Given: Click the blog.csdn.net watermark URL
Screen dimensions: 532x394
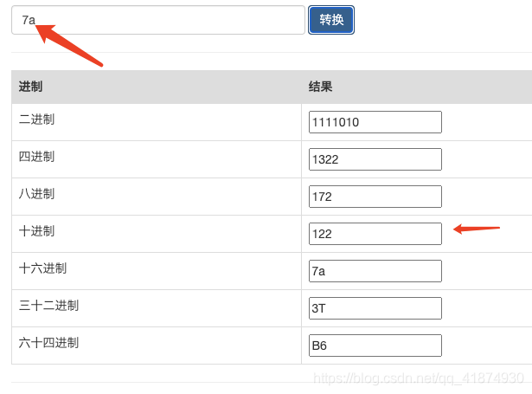Looking at the screenshot, I should [418, 378].
